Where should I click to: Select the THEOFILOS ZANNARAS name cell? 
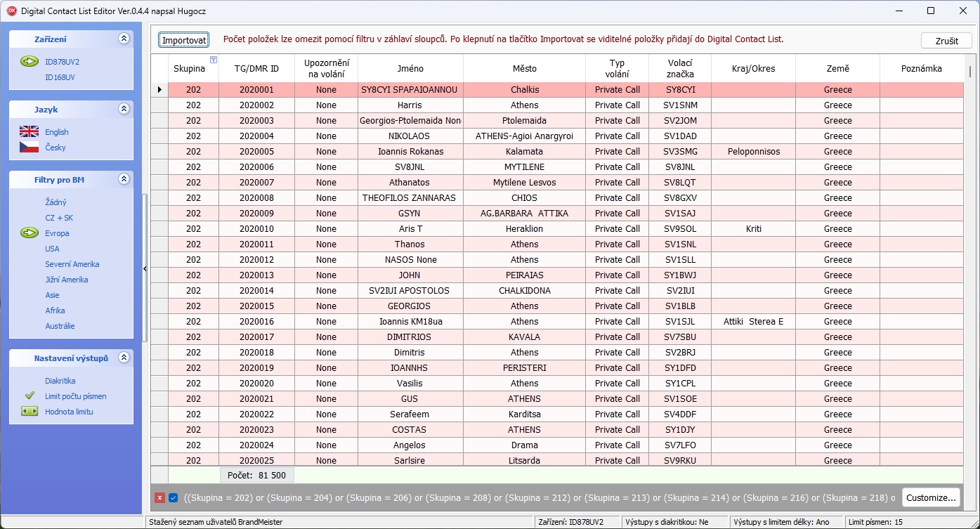[x=409, y=197]
